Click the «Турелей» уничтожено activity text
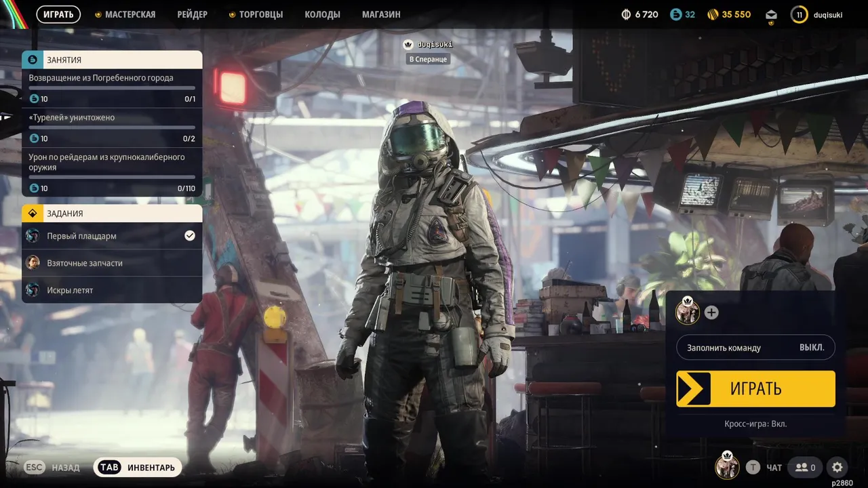The width and height of the screenshot is (868, 488). [x=72, y=117]
